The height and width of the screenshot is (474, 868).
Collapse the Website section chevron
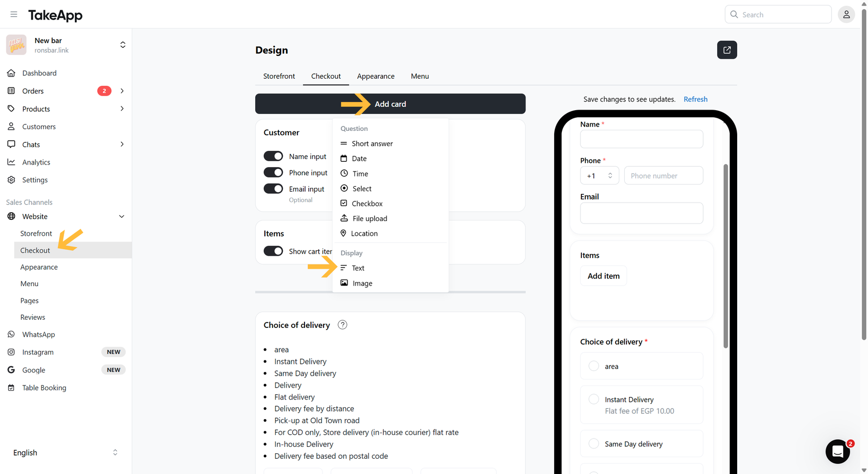pyautogui.click(x=122, y=216)
